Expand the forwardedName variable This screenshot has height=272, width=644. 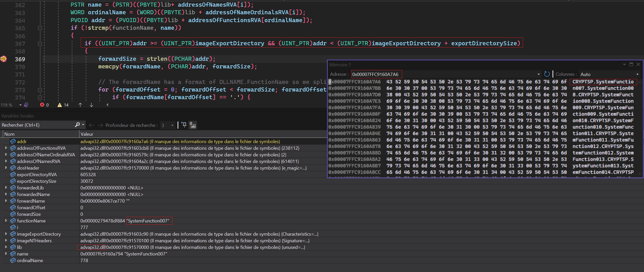(6, 194)
